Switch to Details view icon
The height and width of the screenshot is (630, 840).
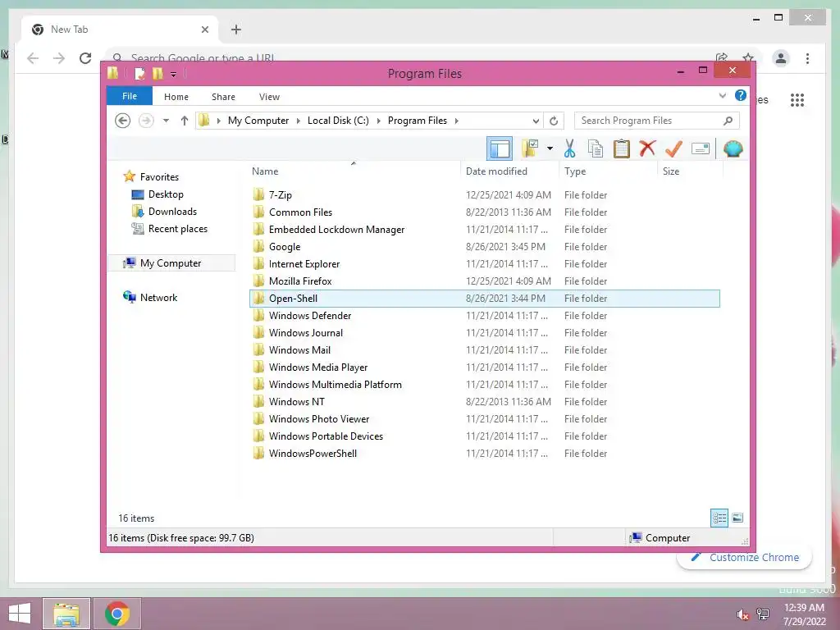click(x=719, y=518)
